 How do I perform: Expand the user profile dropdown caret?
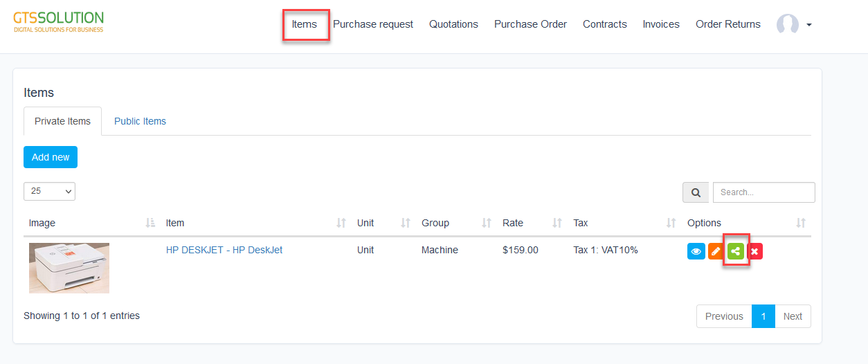809,26
